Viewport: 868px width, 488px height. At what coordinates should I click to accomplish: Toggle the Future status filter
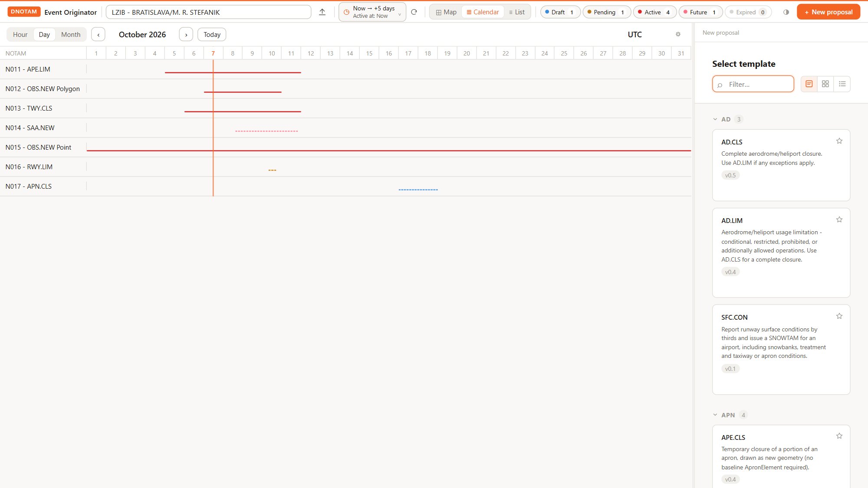(700, 12)
